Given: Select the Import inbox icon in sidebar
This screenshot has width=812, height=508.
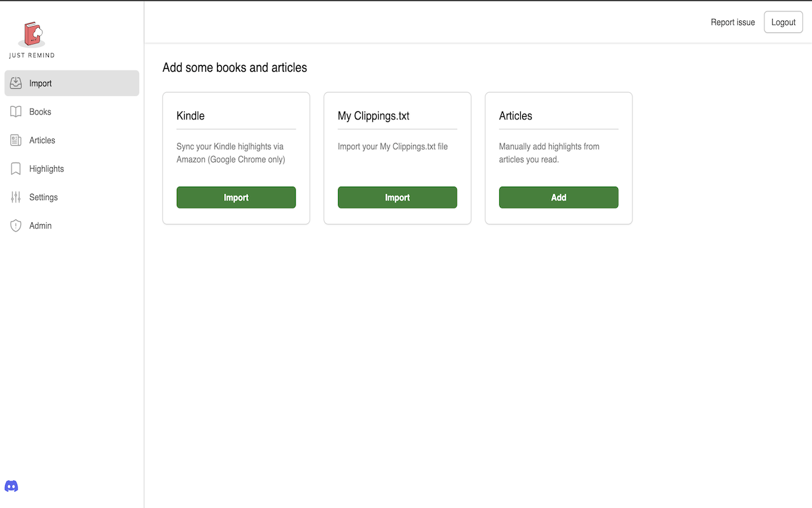Looking at the screenshot, I should tap(16, 83).
